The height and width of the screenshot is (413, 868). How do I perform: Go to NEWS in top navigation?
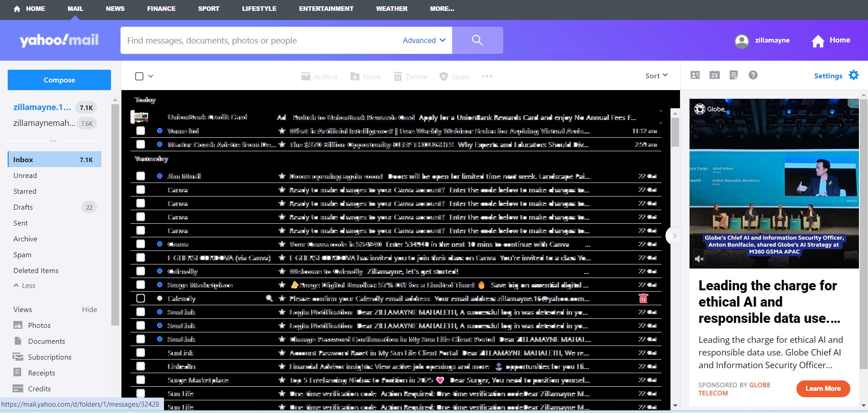[x=115, y=9]
